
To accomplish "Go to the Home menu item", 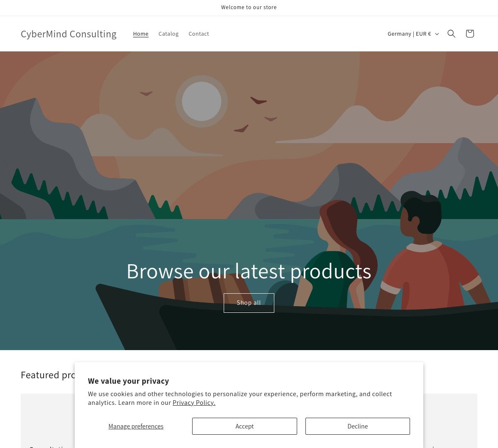I will 141,34.
